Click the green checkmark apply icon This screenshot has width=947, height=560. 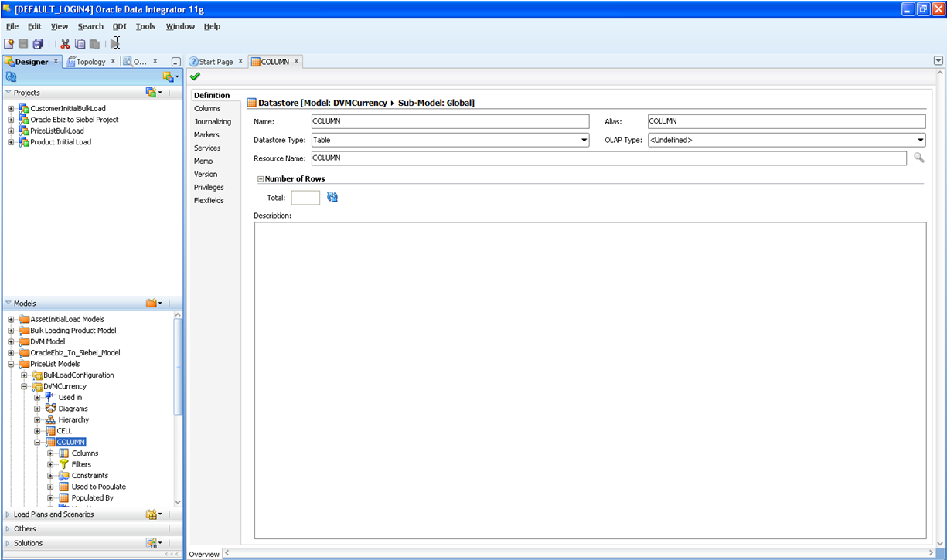pos(195,76)
